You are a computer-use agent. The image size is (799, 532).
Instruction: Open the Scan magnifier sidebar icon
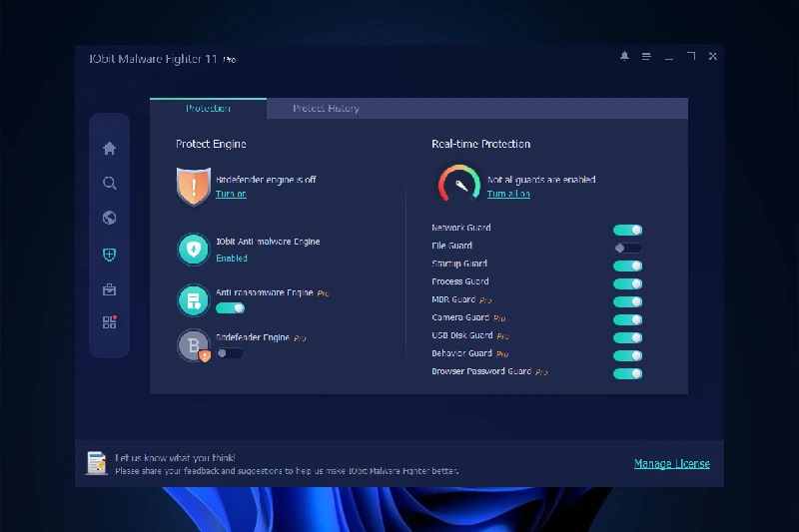coord(110,184)
